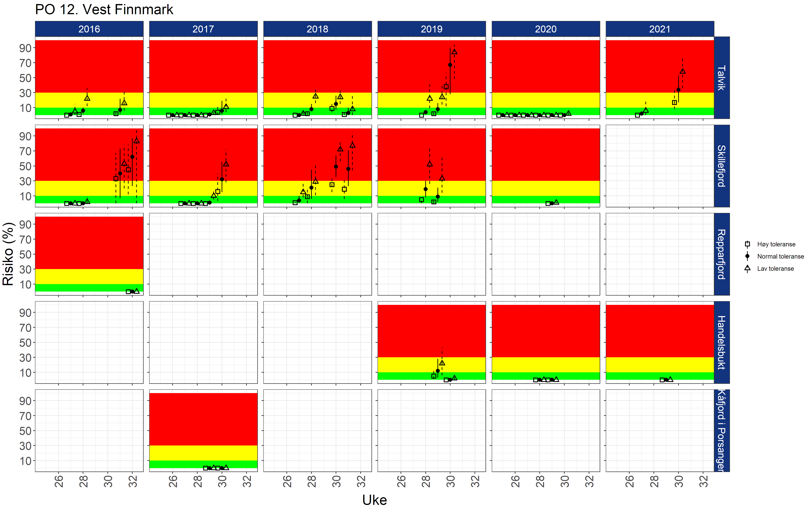Click highest triangle marker in Talvik 2019
812x507 pixels.
454,52
